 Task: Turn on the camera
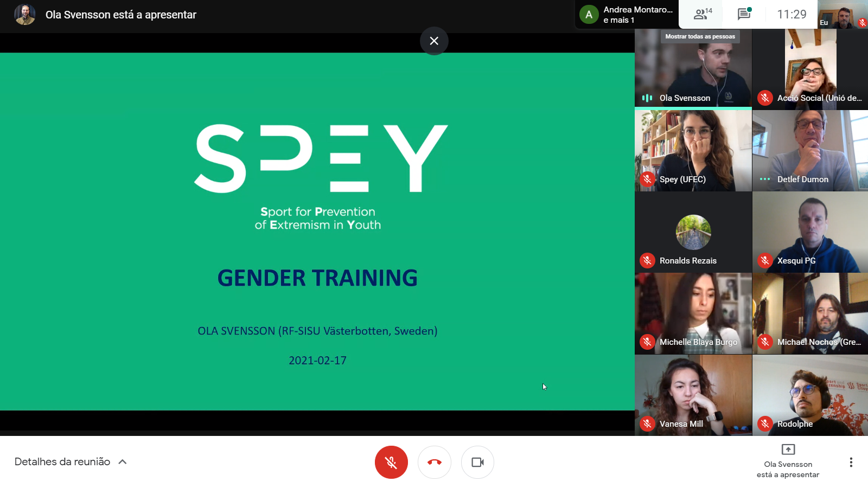pyautogui.click(x=477, y=462)
